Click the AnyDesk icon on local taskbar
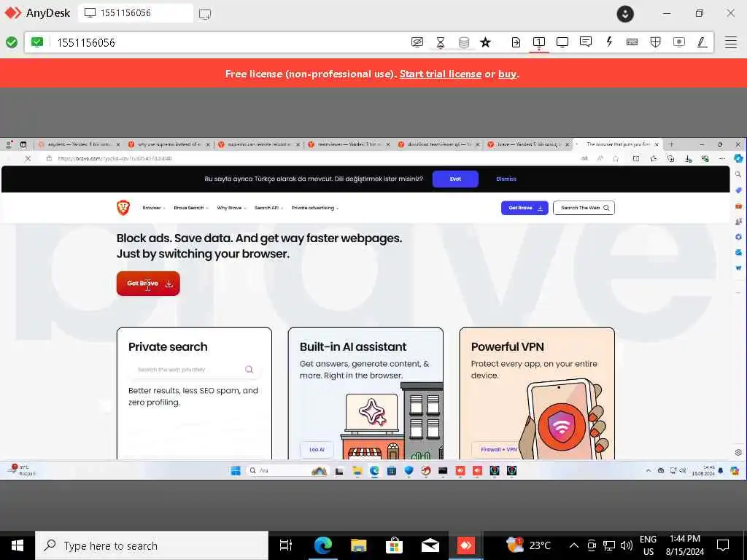747x560 pixels. 465,545
